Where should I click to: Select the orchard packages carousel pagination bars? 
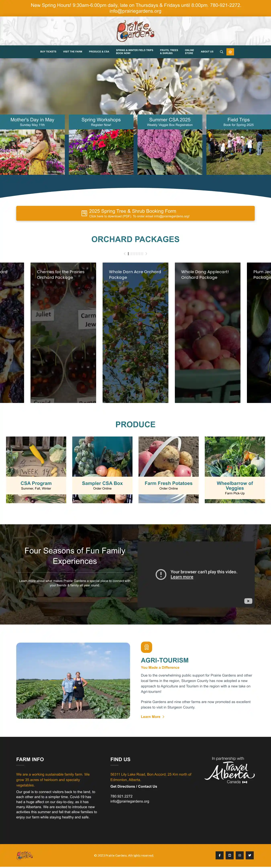pyautogui.click(x=135, y=254)
